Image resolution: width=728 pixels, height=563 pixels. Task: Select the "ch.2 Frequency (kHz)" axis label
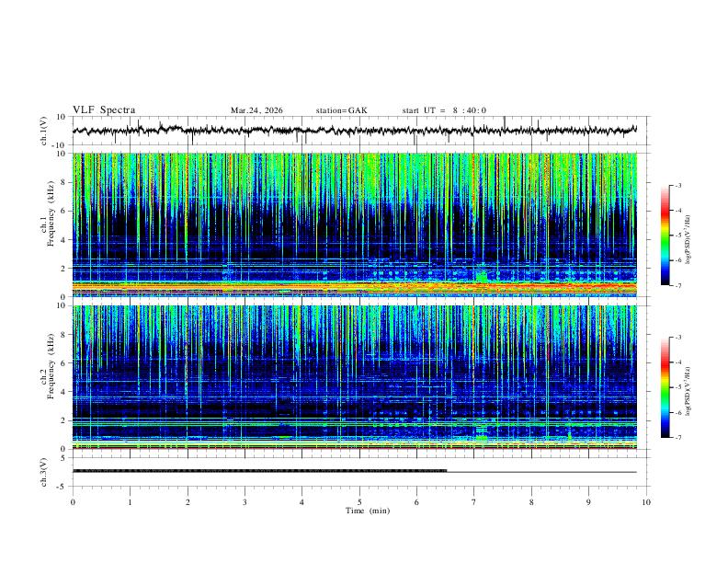pos(48,366)
